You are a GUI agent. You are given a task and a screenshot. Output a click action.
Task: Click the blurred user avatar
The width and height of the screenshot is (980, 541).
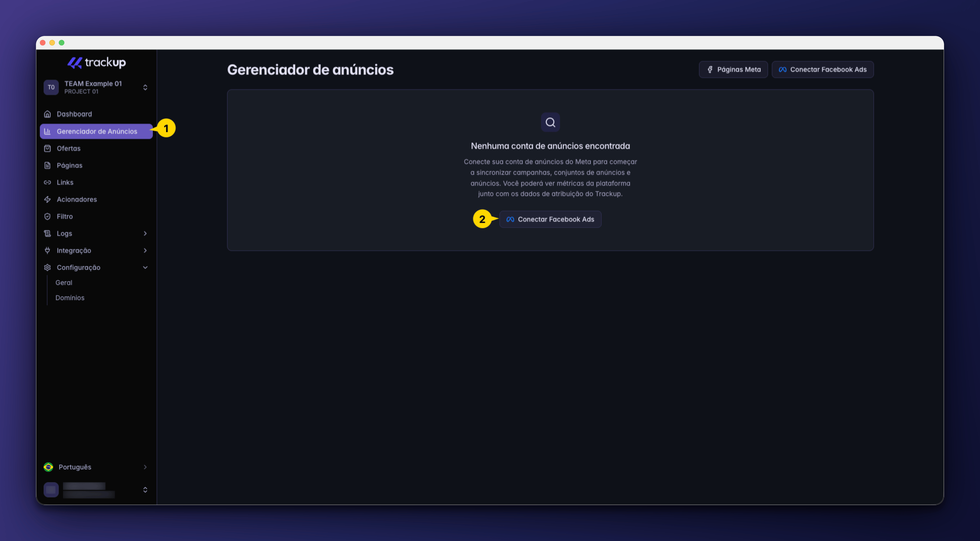click(x=51, y=490)
